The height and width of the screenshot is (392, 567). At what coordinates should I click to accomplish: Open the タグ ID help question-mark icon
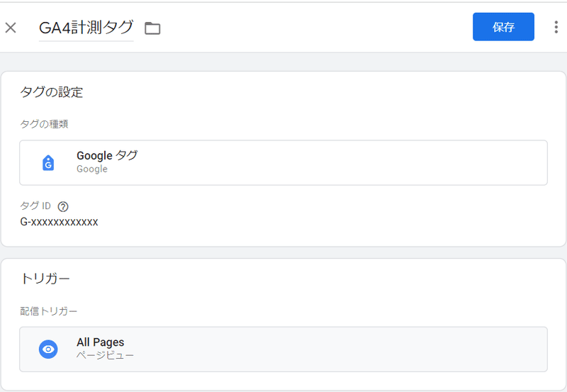[63, 206]
